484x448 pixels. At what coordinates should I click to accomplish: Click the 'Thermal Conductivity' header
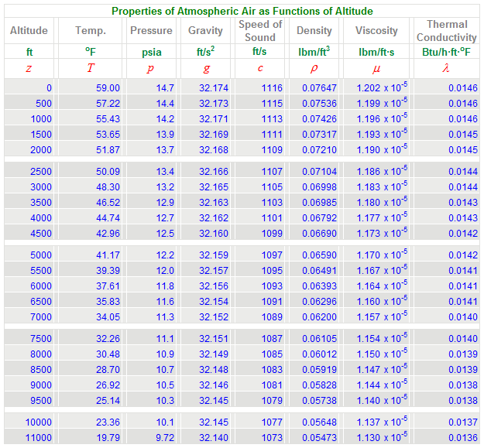click(446, 30)
